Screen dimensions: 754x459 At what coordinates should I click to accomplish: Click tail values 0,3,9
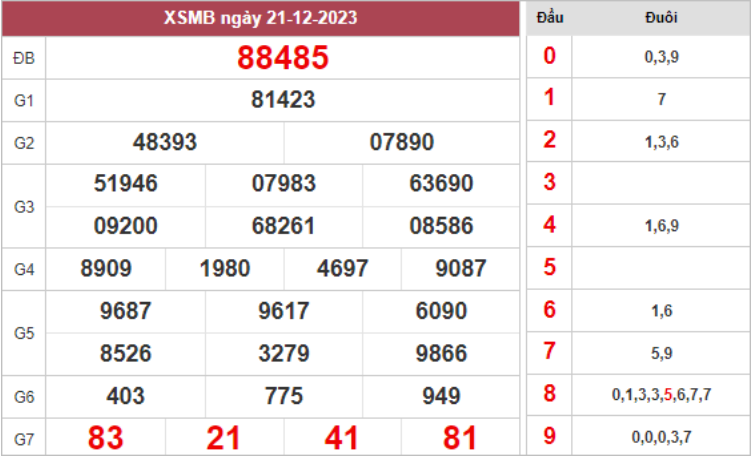661,57
